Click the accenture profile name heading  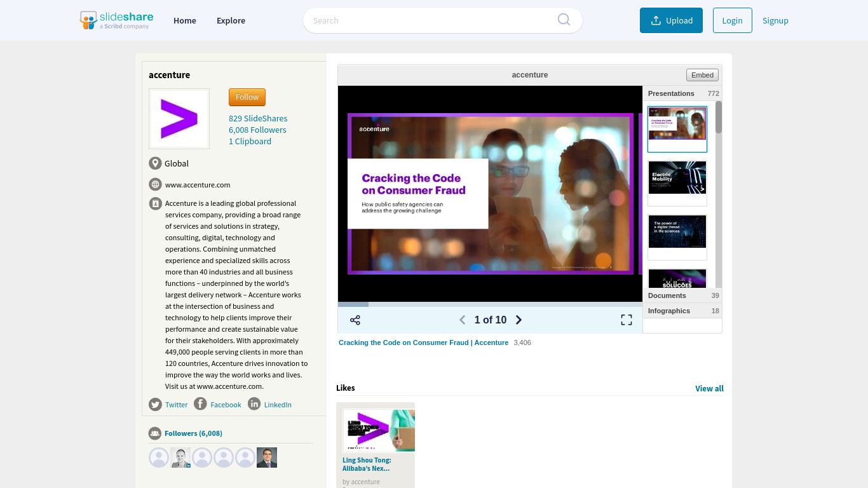[169, 75]
